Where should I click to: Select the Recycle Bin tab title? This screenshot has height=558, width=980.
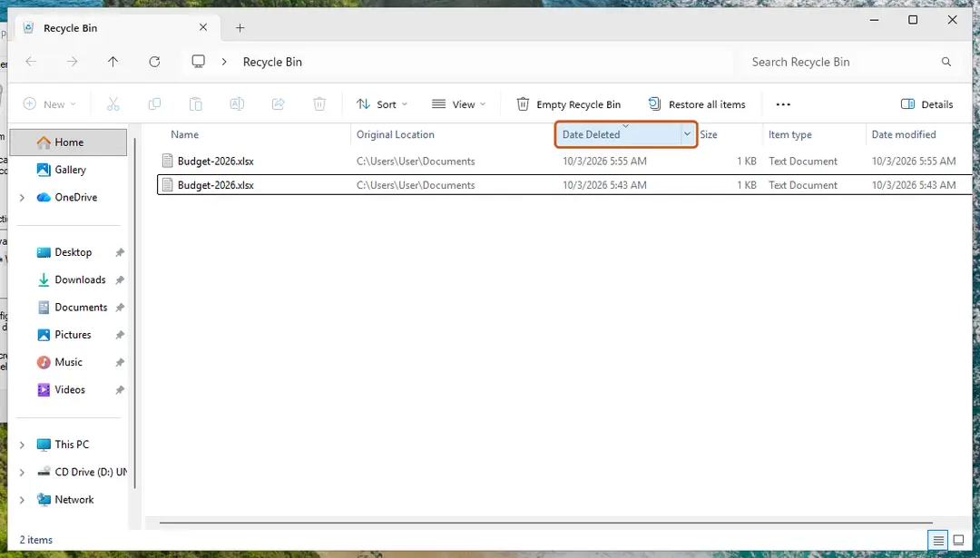click(70, 28)
